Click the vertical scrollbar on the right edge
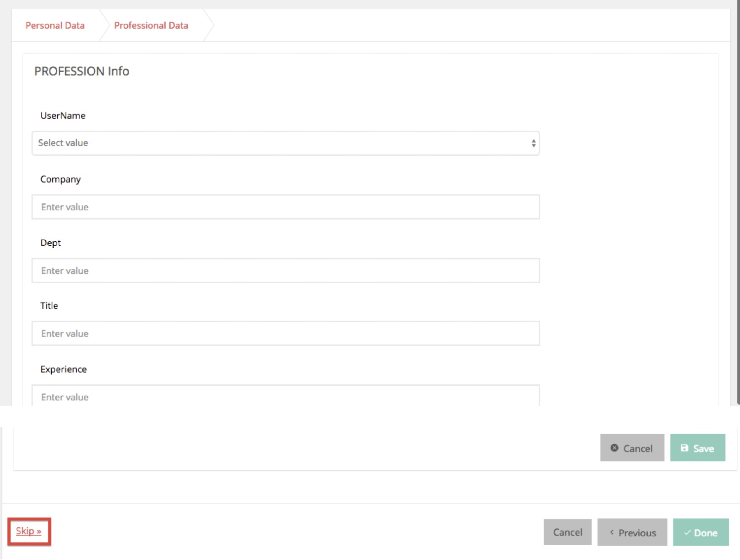 [x=738, y=197]
